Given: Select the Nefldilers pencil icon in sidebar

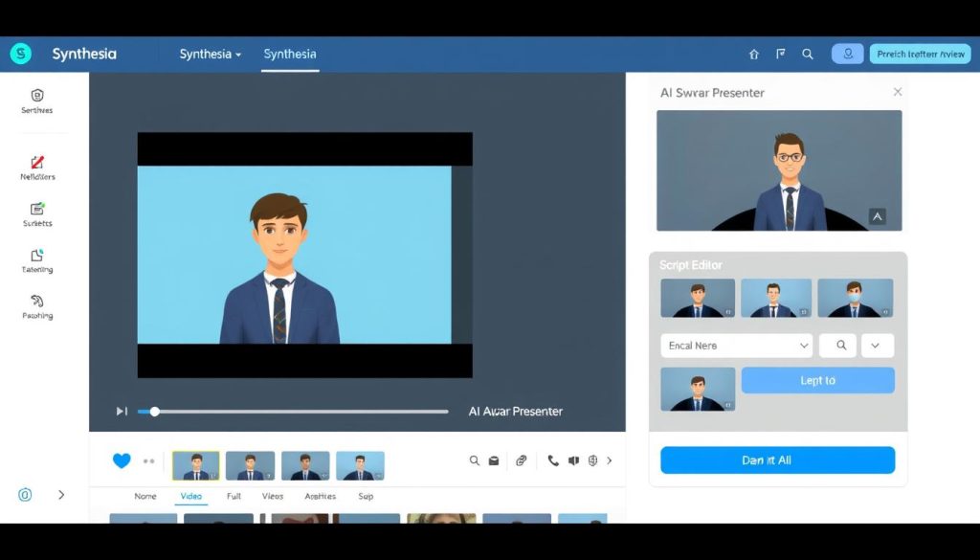Looking at the screenshot, I should pyautogui.click(x=35, y=163).
